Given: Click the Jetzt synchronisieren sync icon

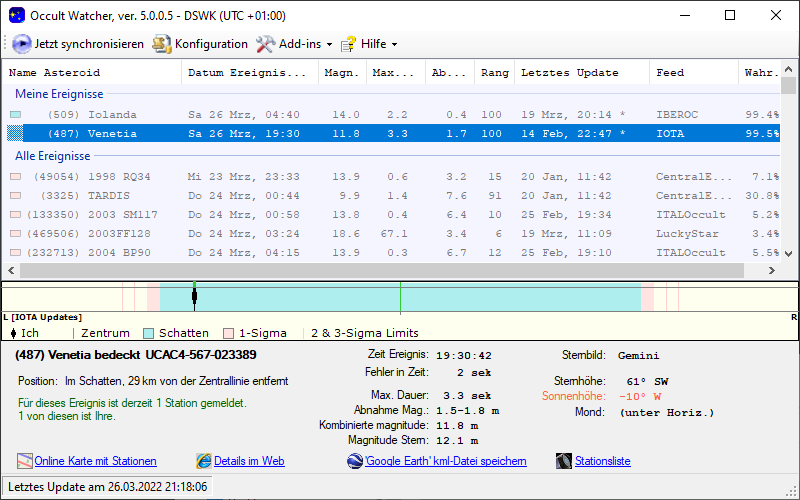Looking at the screenshot, I should pyautogui.click(x=22, y=44).
